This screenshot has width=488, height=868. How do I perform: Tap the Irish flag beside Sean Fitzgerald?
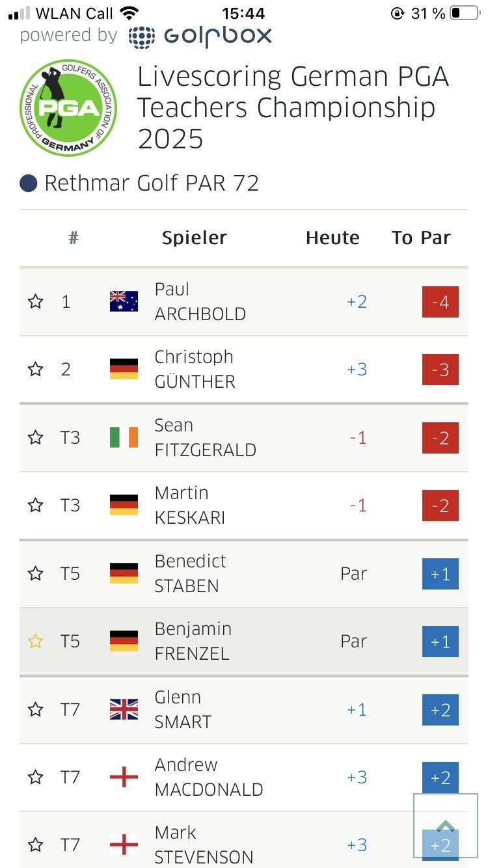[x=124, y=437]
